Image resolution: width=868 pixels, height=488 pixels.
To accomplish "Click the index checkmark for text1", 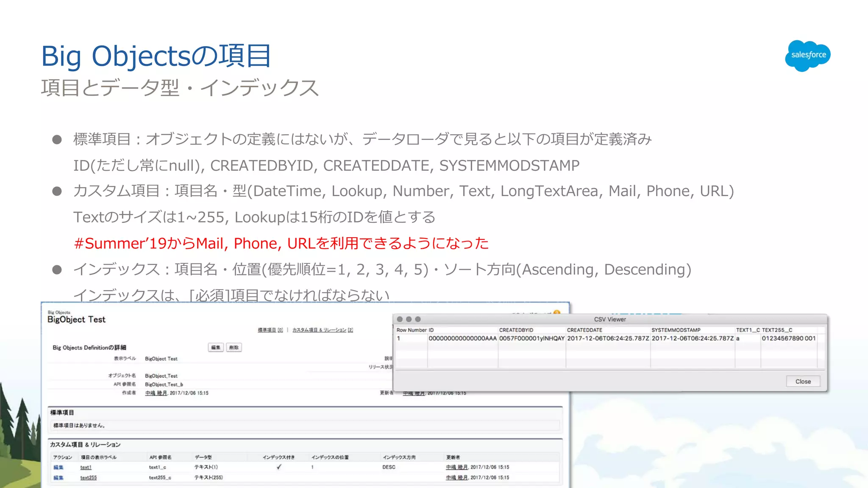I will 279,467.
